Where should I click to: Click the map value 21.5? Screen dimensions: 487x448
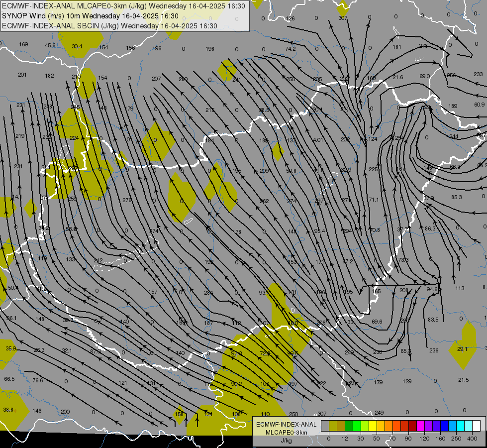tap(464, 380)
